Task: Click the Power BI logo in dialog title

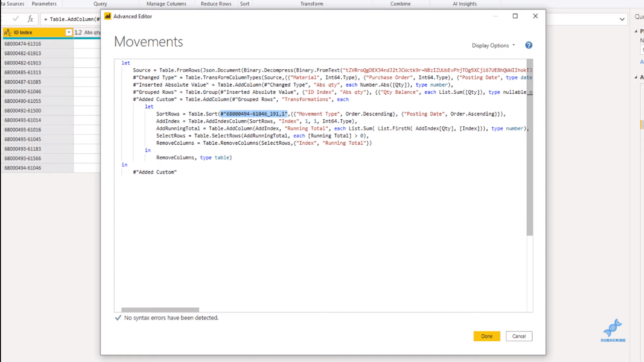Action: (x=107, y=16)
